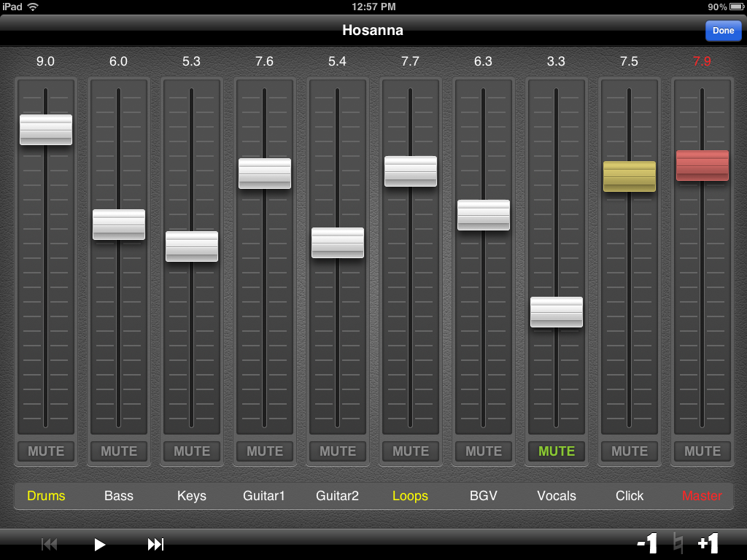The image size is (747, 560).
Task: Transpose down with the -1 button
Action: [648, 543]
